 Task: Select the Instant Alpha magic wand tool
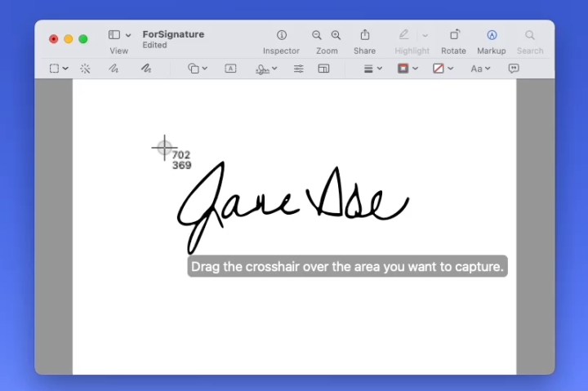pyautogui.click(x=85, y=69)
